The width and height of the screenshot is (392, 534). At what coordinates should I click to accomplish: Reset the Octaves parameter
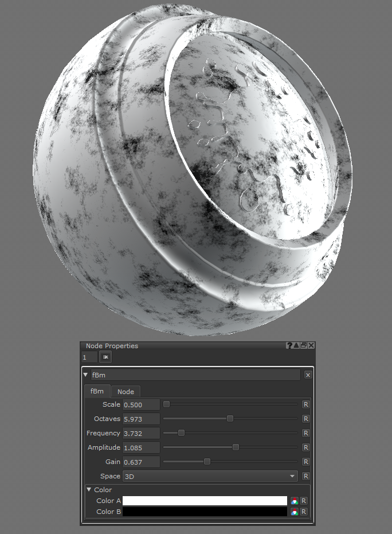305,419
